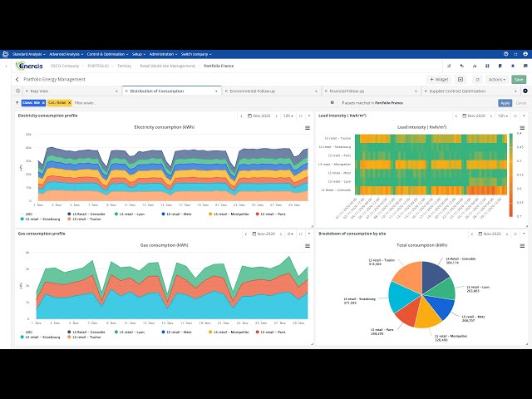Go to next month in Electricity consumption profile

point(276,116)
